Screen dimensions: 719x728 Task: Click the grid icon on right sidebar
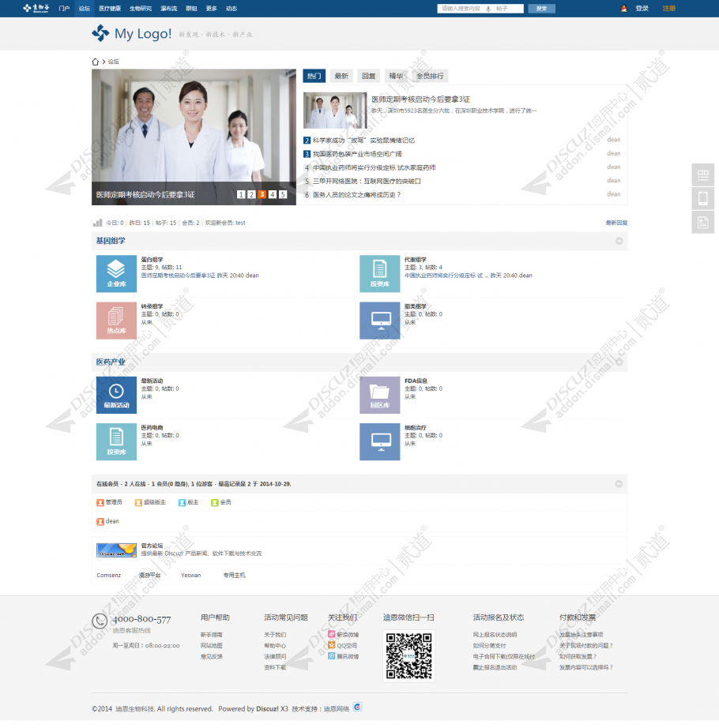tap(702, 175)
